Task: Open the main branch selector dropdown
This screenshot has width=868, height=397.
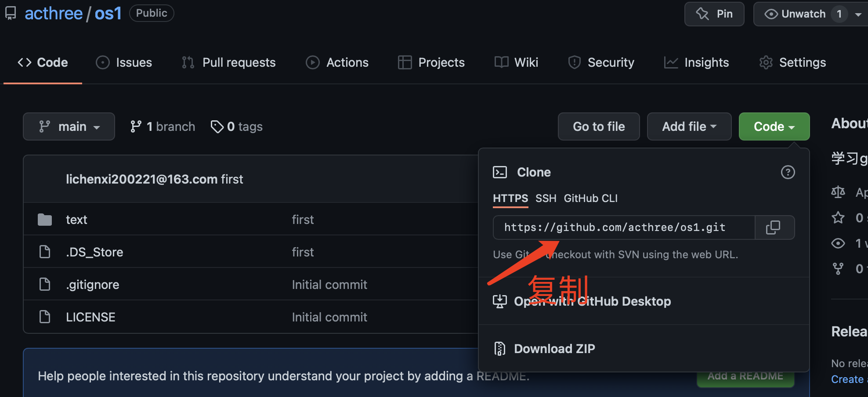Action: (69, 127)
